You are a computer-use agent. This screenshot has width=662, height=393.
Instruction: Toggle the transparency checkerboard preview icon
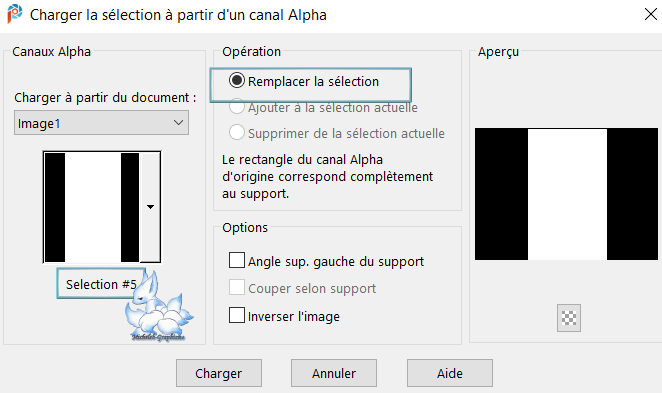569,317
